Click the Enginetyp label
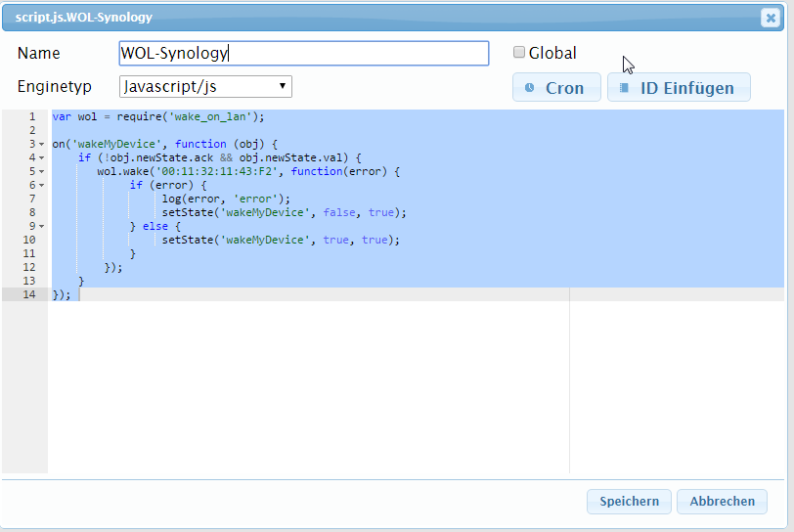This screenshot has width=794, height=532. click(x=55, y=87)
